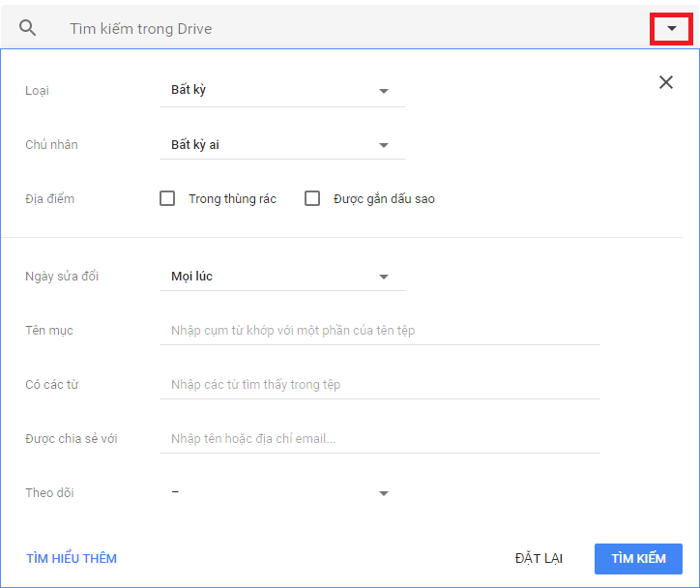Viewport: 700px width, 588px height.
Task: Click the TÌM KIẾM button
Action: click(x=638, y=559)
